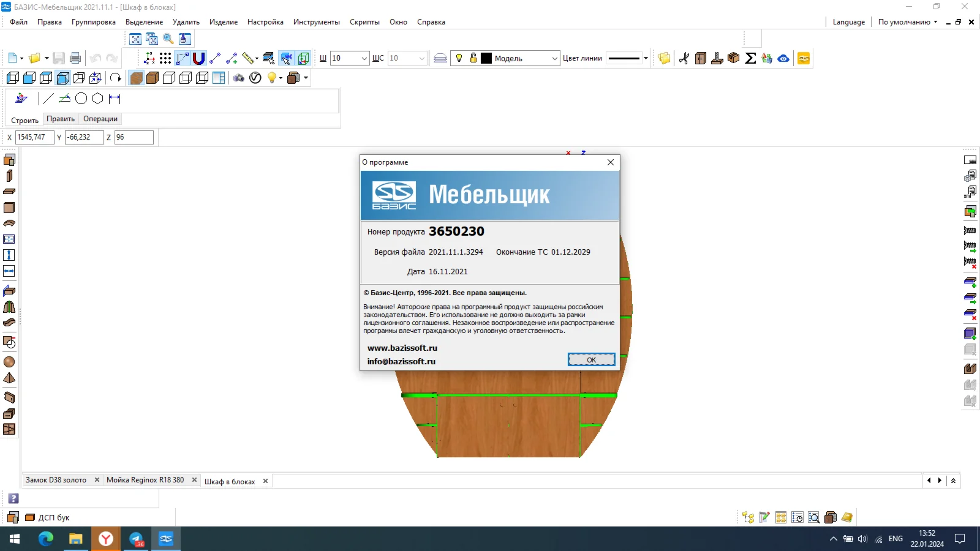Close the О программе dialog
The image size is (980, 551).
click(x=610, y=162)
